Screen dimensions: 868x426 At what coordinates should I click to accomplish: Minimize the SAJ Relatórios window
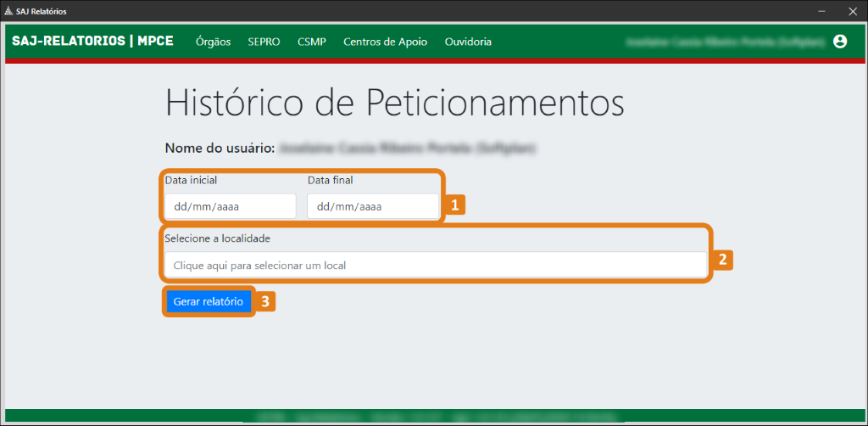click(821, 11)
